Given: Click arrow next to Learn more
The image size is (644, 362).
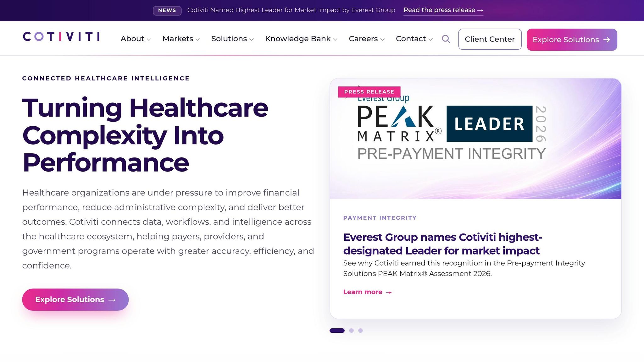Looking at the screenshot, I should coord(389,292).
